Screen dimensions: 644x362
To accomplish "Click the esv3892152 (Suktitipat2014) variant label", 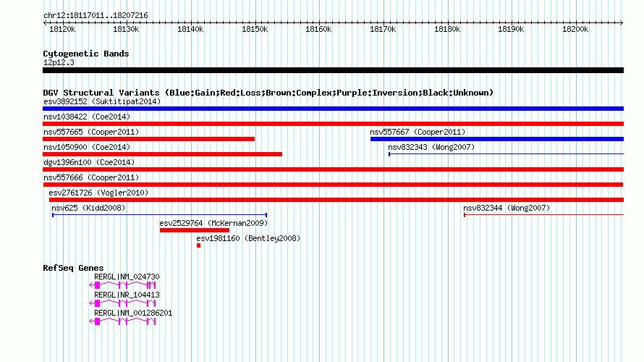I will [102, 101].
